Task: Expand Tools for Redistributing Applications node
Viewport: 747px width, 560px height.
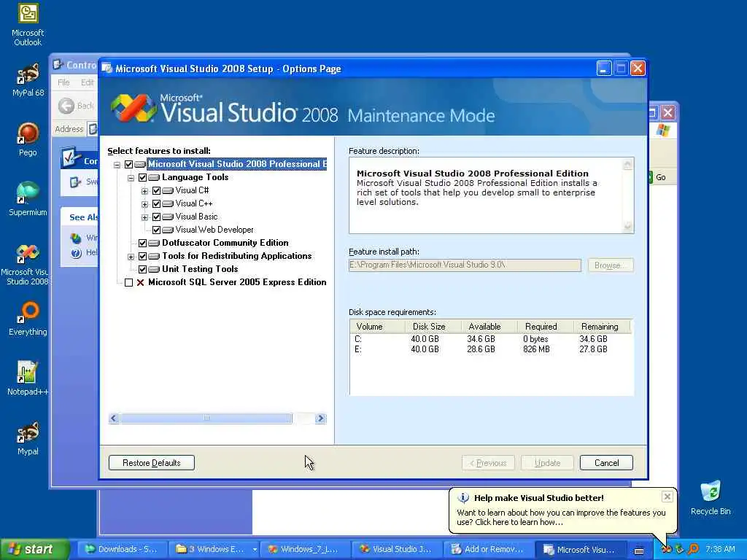Action: 131,257
